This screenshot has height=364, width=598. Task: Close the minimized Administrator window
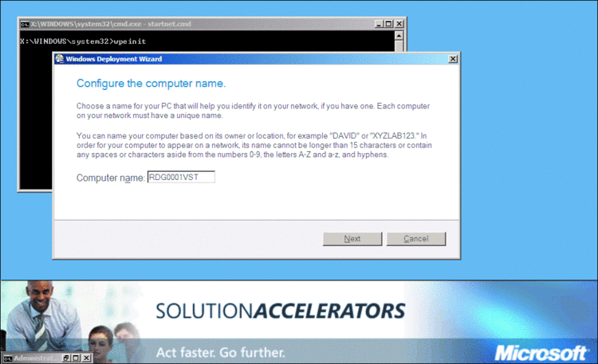tap(87, 358)
